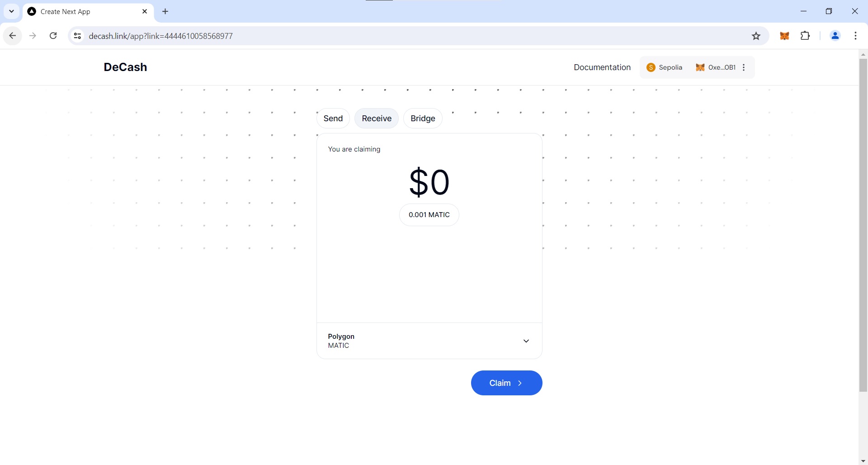Click the 0.001 MATIC amount pill

point(429,215)
